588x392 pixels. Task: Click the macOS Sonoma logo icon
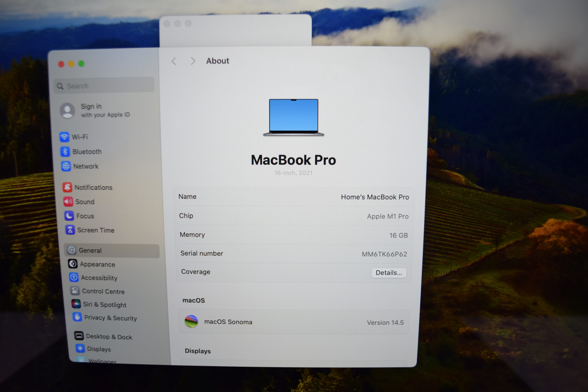pos(191,321)
